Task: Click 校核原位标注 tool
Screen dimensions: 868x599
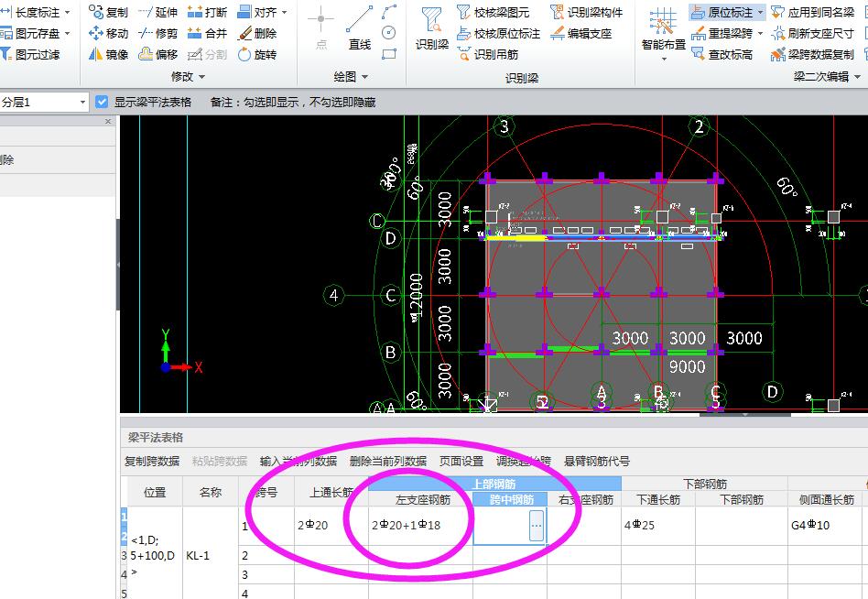Action: [498, 33]
